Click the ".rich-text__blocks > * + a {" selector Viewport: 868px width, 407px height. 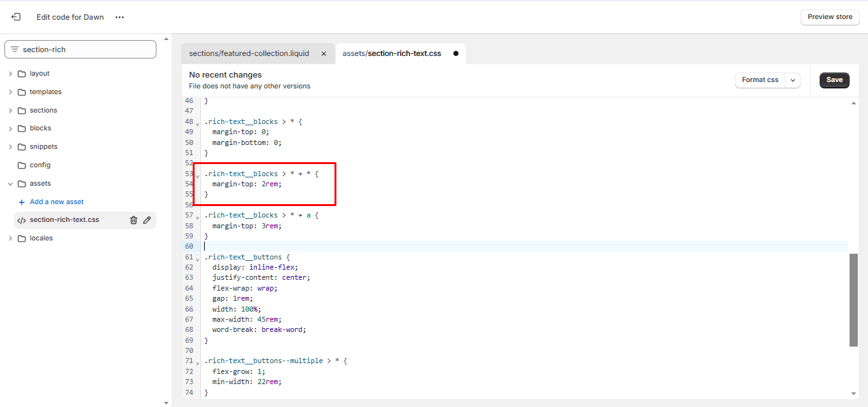(261, 215)
